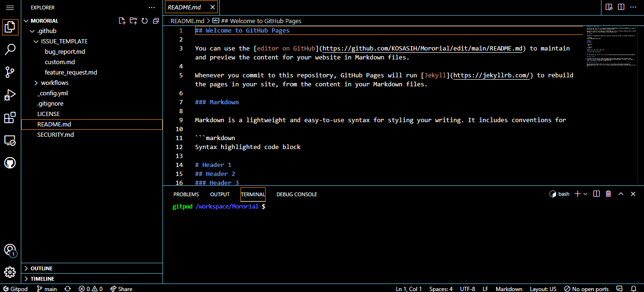
Task: Click the feedback icon in status bar
Action: pyautogui.click(x=620, y=289)
